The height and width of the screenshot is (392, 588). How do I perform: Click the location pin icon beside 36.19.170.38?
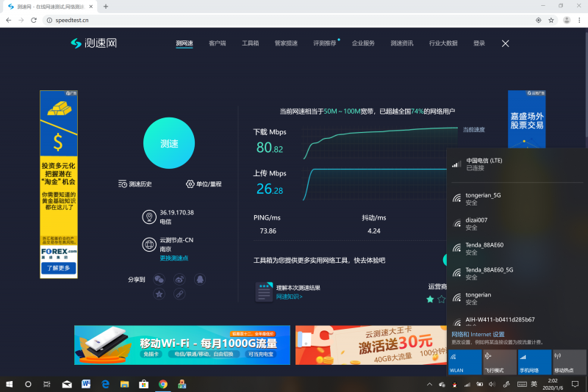[149, 217]
